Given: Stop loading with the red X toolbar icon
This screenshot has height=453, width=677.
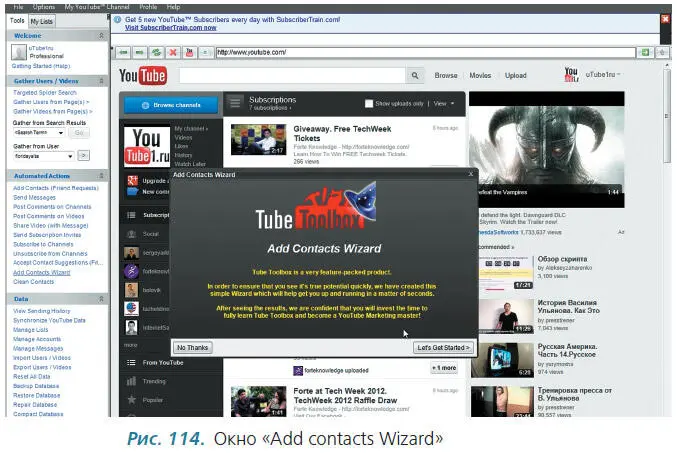Looking at the screenshot, I should [x=173, y=53].
